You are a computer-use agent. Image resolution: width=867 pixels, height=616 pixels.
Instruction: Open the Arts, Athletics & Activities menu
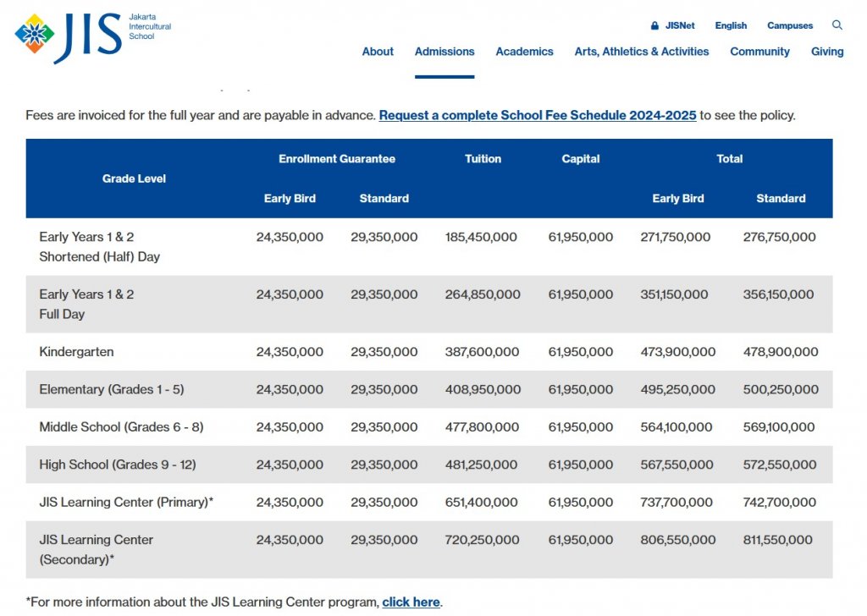pos(641,51)
